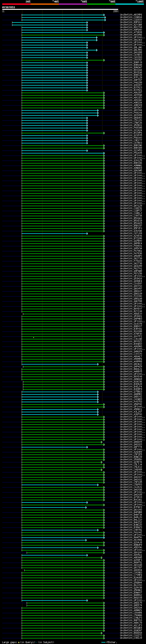Click hit label UniRef100_A1CJF3
Screen dimensions: 146x644
point(131,625)
